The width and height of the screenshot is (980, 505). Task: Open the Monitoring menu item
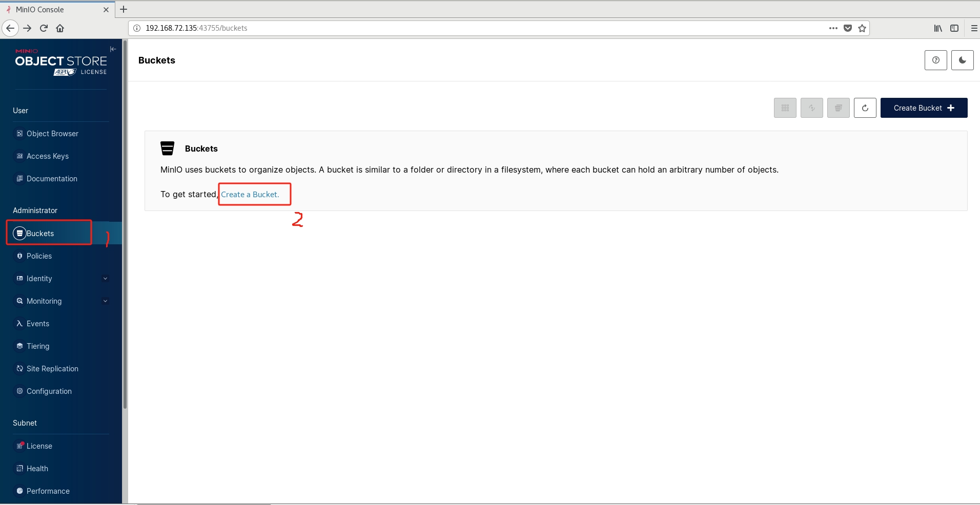coord(44,301)
